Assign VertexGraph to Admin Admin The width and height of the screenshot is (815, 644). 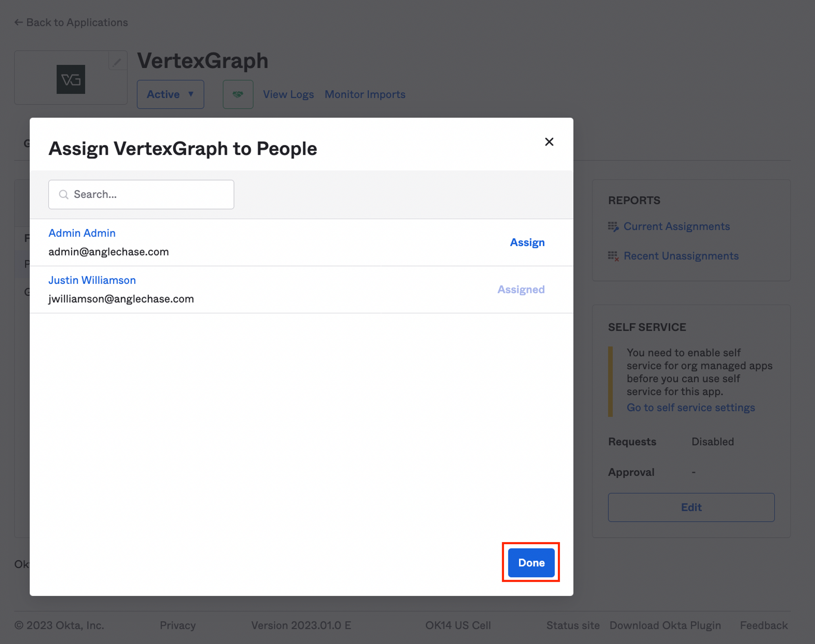tap(527, 242)
